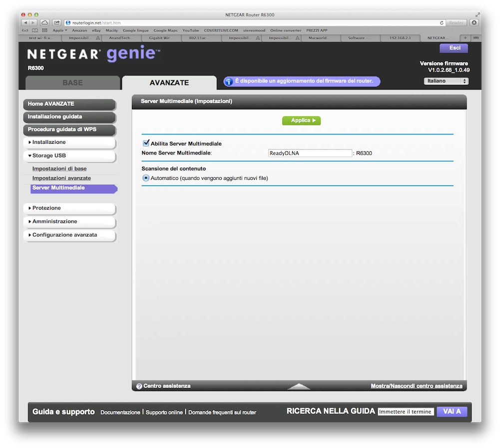Select the AVANZATE tab
Screen dimensions: 500x448
coord(169,82)
